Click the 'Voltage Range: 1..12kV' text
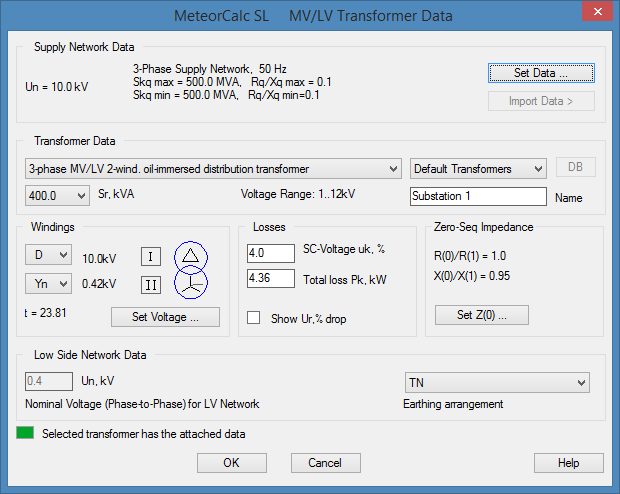 (x=298, y=194)
